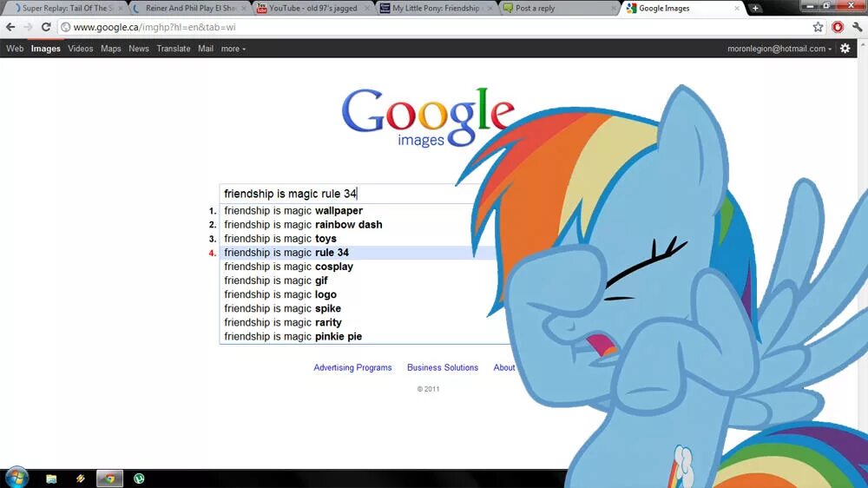Switch to YouTube old 97's tab
This screenshot has height=488, width=868.
point(312,9)
